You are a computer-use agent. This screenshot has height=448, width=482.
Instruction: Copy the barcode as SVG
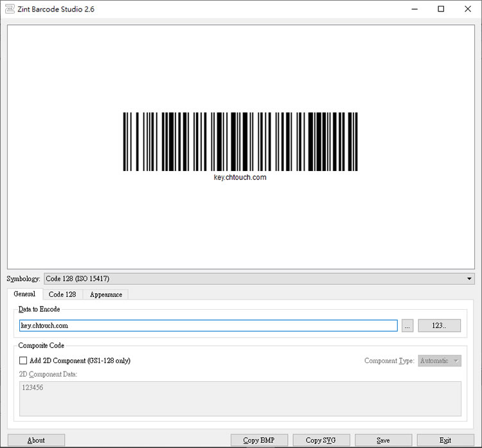(x=321, y=440)
